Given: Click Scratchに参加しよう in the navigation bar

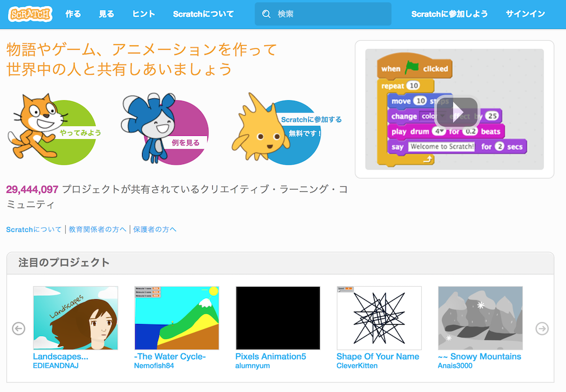Looking at the screenshot, I should pos(449,14).
